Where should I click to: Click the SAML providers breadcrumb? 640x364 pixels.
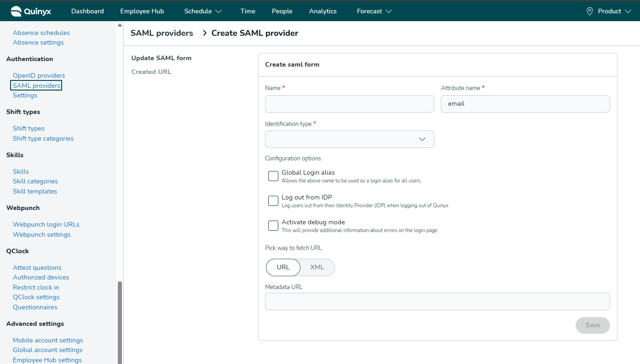click(x=161, y=33)
